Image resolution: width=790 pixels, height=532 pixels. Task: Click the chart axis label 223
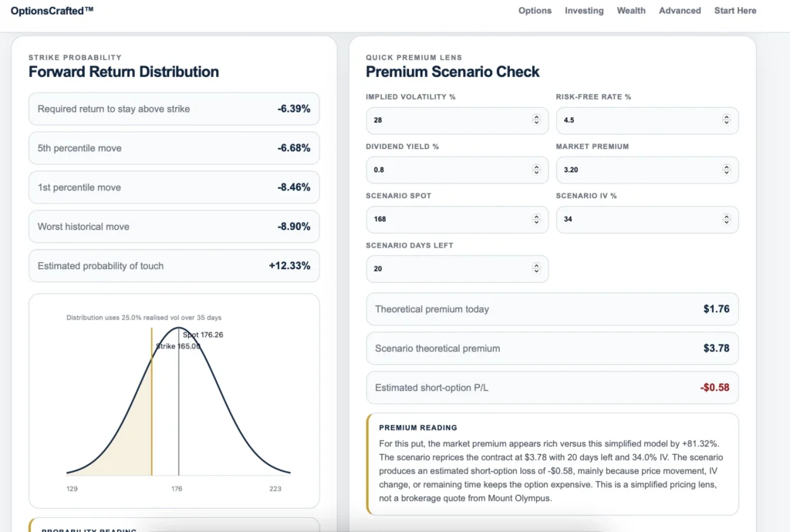pos(275,489)
